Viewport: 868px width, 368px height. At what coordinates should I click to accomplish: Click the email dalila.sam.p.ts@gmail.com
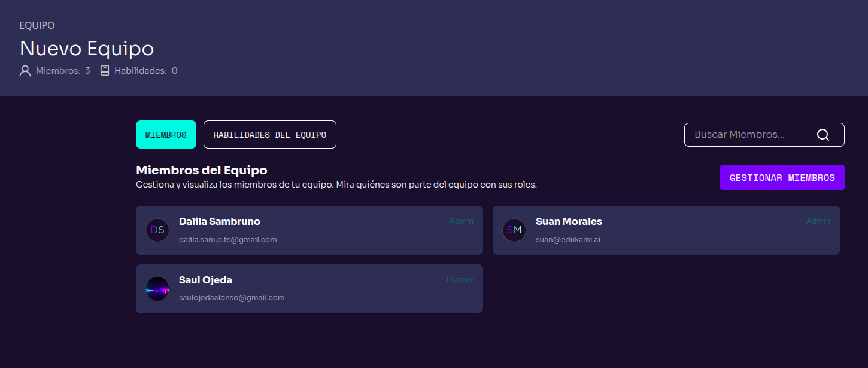tap(227, 240)
